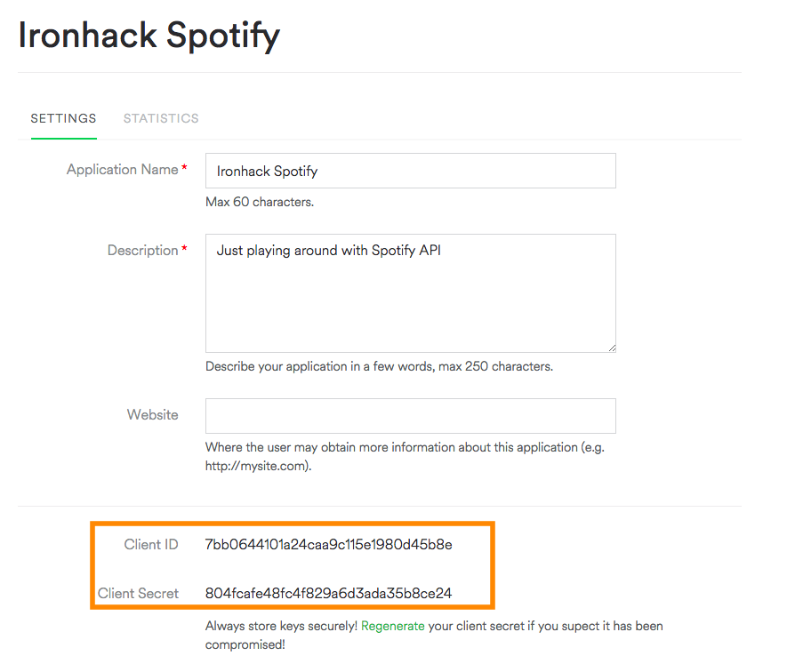Image resolution: width=787 pixels, height=672 pixels.
Task: Switch to the STATISTICS tab
Action: coord(161,118)
